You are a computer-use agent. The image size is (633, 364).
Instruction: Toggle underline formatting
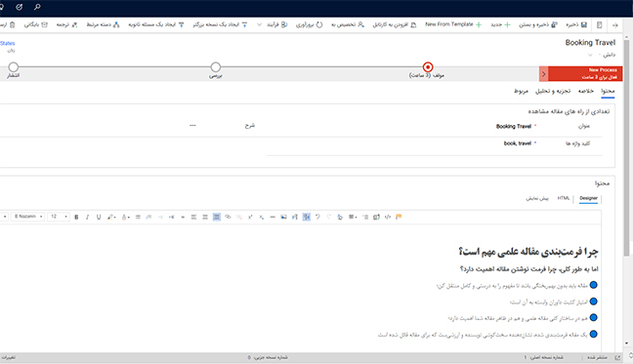99,218
